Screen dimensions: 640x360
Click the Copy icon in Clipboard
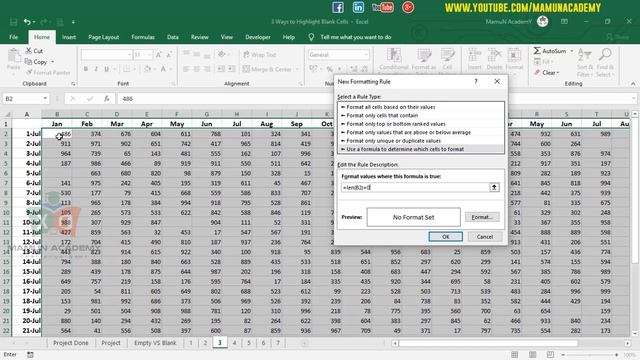click(x=28, y=62)
